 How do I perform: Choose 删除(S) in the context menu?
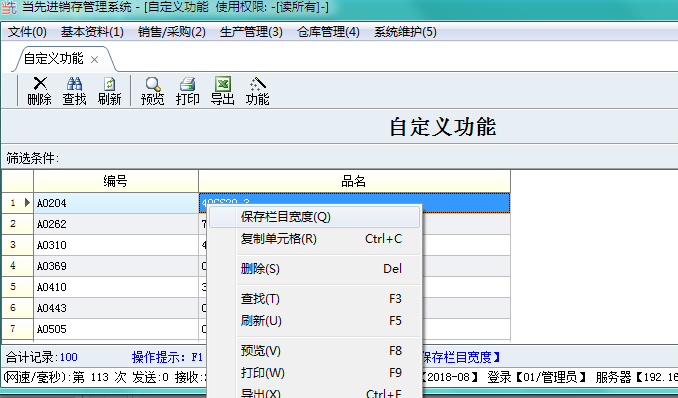pyautogui.click(x=314, y=269)
